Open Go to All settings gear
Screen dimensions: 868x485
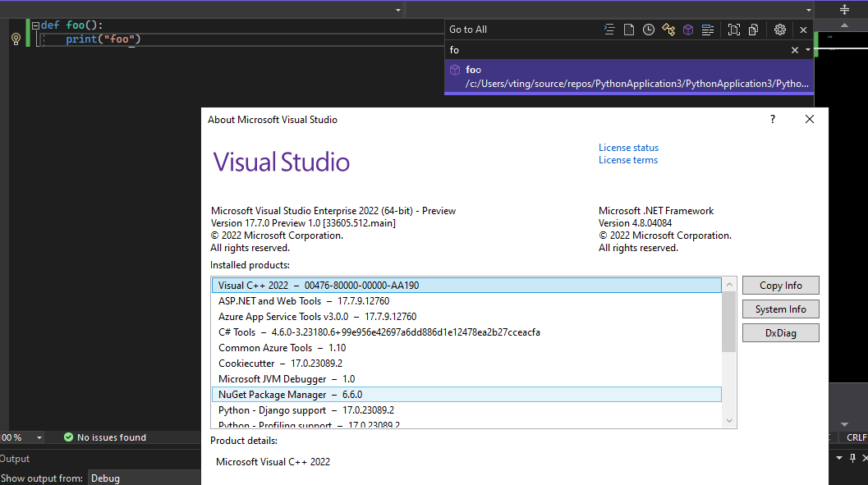coord(780,29)
